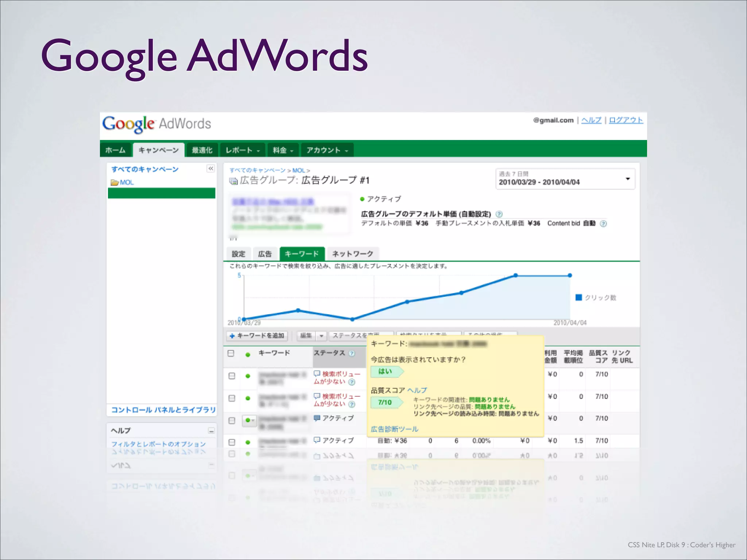747x560 pixels.
Task: Check the first keyword row checkbox
Action: [x=232, y=376]
